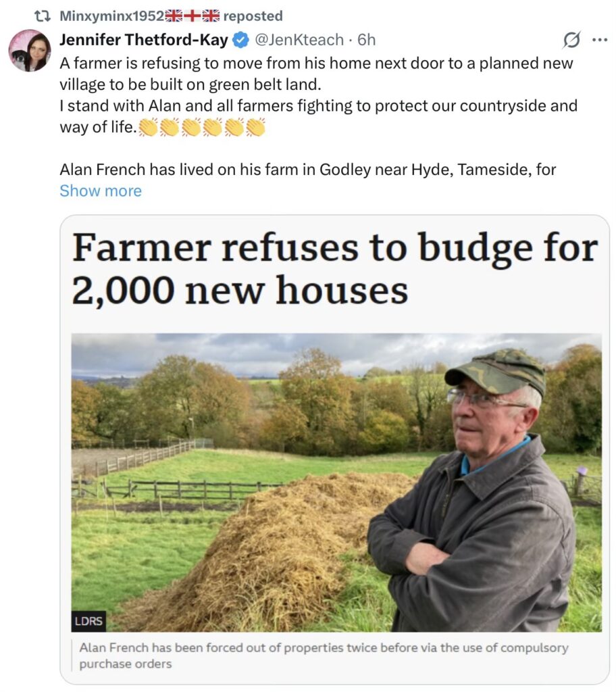The width and height of the screenshot is (616, 692).
Task: Open the Jennifer Thetford-Kay display name
Action: pos(144,40)
